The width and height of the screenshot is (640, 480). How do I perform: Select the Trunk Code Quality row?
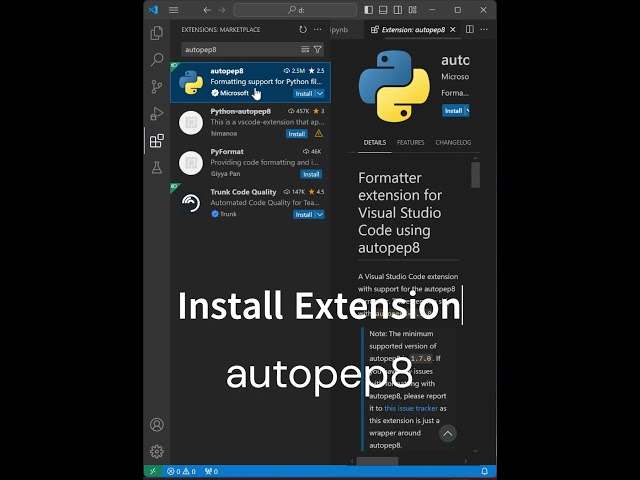[251, 203]
